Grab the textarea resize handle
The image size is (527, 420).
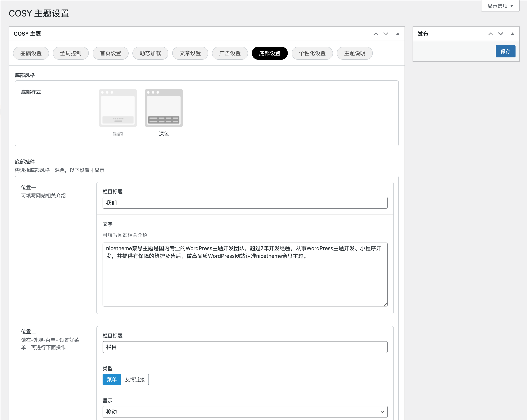385,304
